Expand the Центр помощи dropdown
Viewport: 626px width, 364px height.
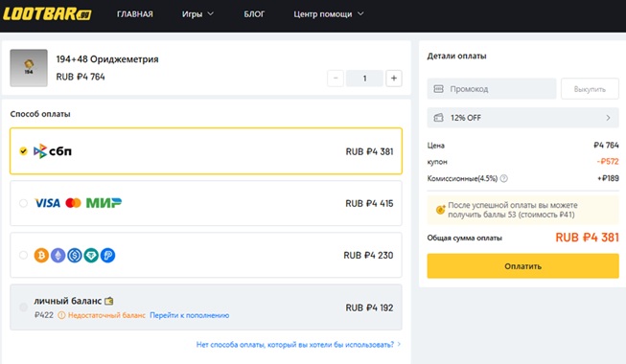329,14
